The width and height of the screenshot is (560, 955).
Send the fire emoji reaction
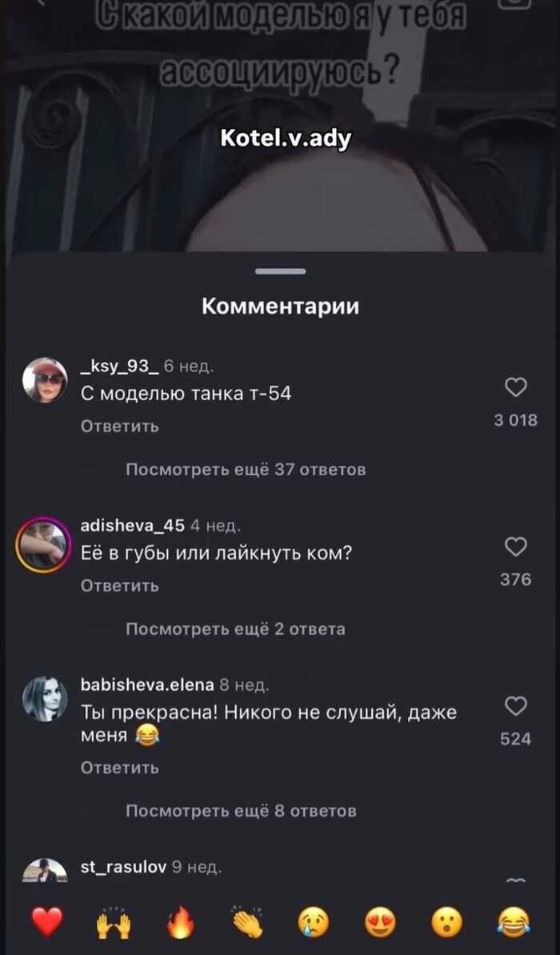(x=181, y=922)
